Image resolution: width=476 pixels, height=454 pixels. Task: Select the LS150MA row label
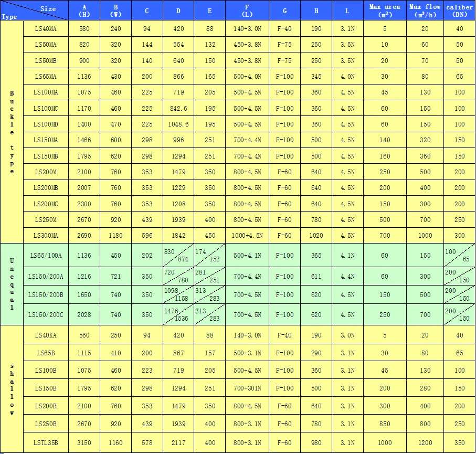point(46,140)
